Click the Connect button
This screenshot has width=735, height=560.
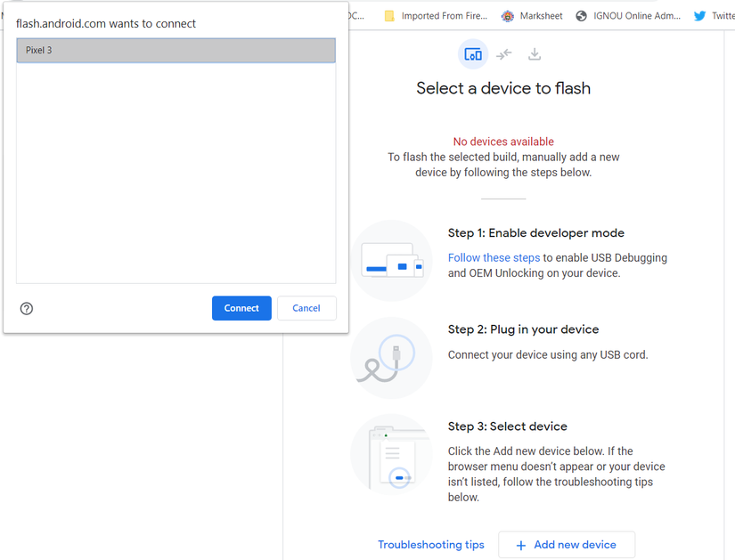click(241, 308)
